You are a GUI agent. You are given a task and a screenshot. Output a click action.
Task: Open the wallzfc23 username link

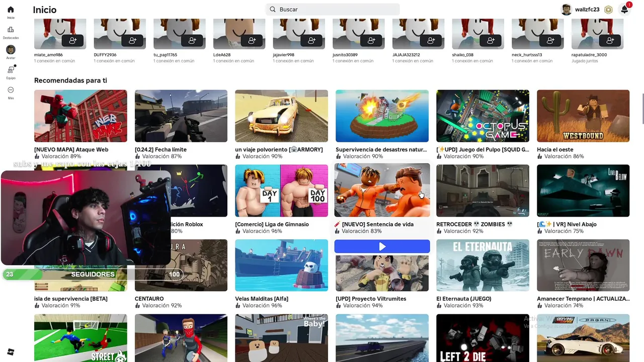click(587, 10)
